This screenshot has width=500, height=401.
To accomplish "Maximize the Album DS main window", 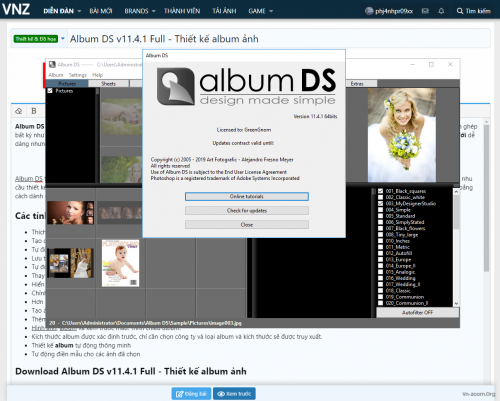I will click(431, 64).
